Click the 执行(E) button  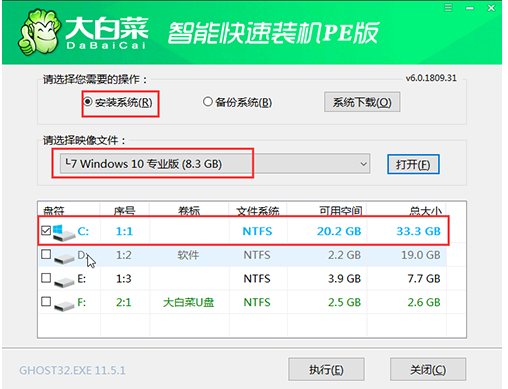[x=326, y=369]
